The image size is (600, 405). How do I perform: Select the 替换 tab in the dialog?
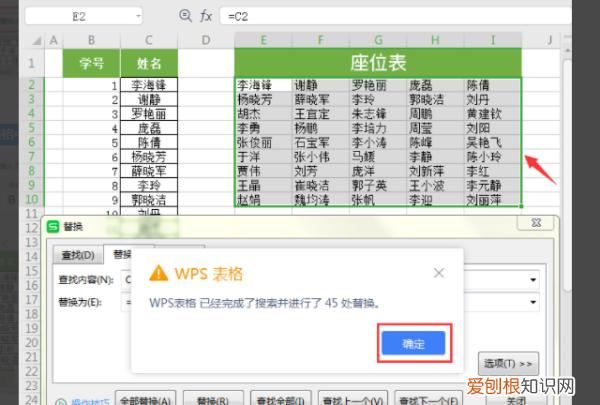point(122,254)
